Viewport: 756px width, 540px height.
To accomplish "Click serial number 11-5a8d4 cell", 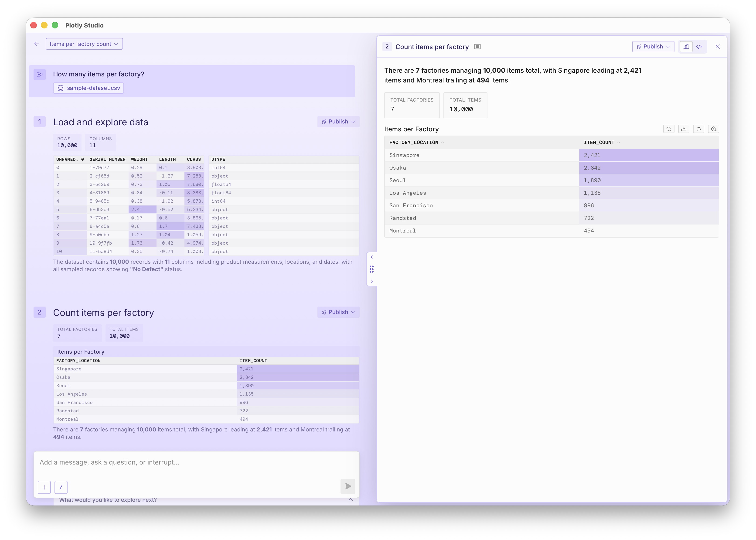I will click(107, 252).
